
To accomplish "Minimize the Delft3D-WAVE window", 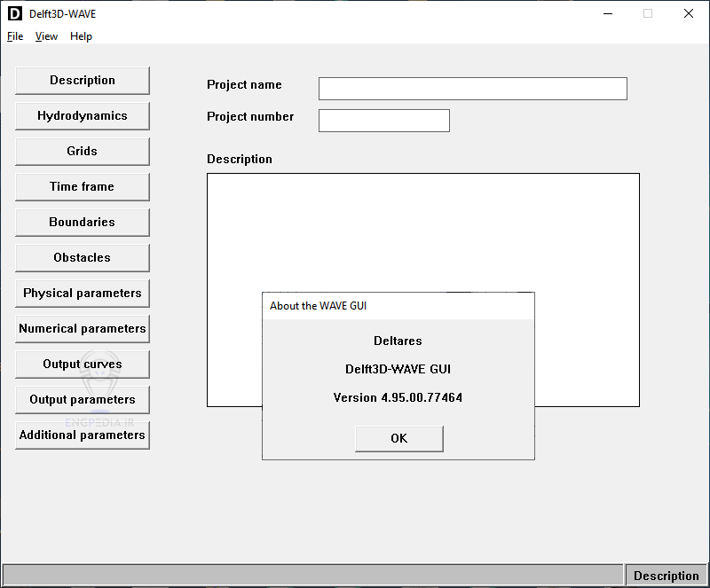I will click(x=608, y=13).
